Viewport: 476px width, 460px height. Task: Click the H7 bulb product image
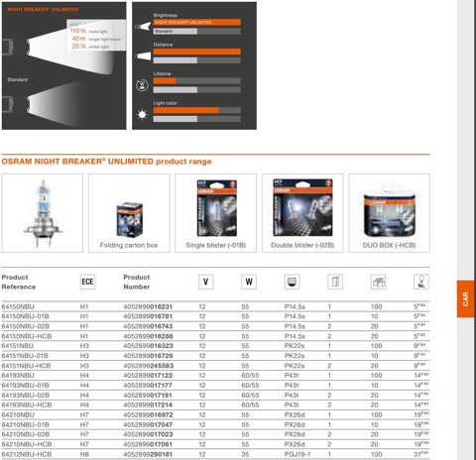click(43, 213)
